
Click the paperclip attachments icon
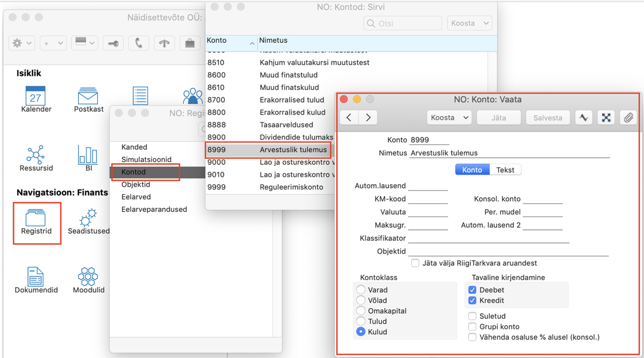(x=628, y=117)
